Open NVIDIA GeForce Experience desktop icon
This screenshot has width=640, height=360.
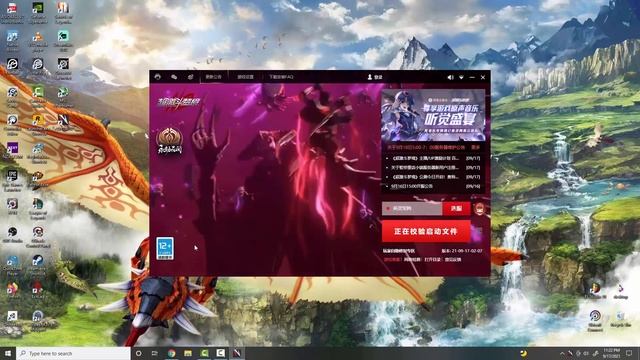point(38,12)
